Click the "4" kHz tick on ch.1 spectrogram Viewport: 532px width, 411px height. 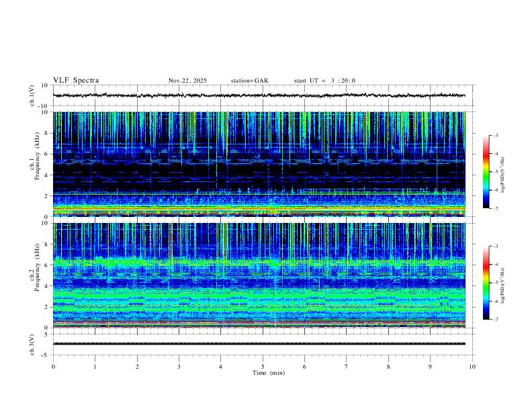coord(46,175)
